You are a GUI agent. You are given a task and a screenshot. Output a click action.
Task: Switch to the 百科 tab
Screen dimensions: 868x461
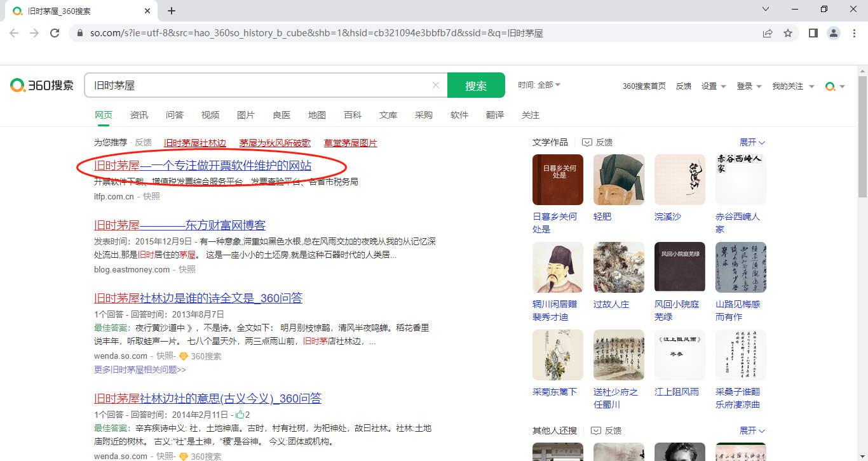(x=353, y=115)
